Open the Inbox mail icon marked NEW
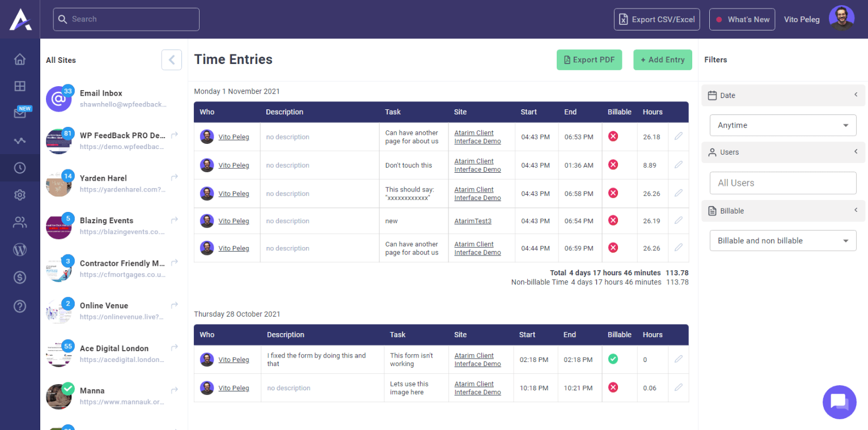 (20, 113)
